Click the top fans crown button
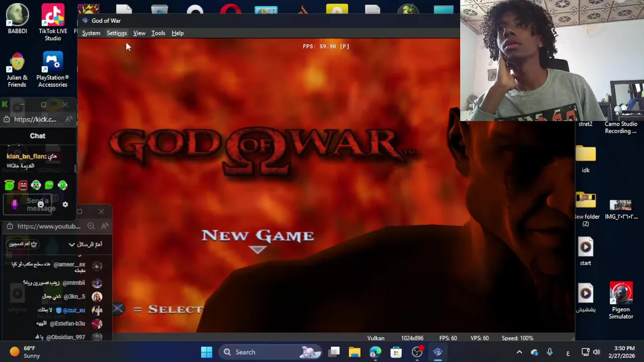 (23, 244)
